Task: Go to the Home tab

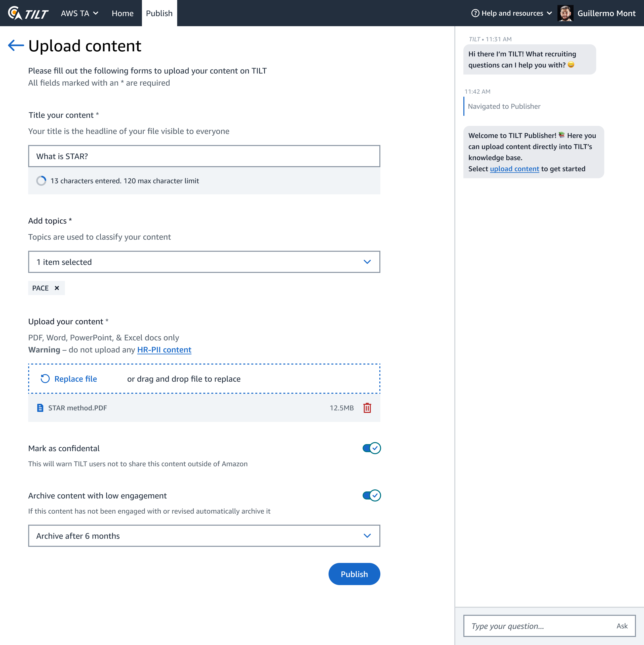Action: 123,13
